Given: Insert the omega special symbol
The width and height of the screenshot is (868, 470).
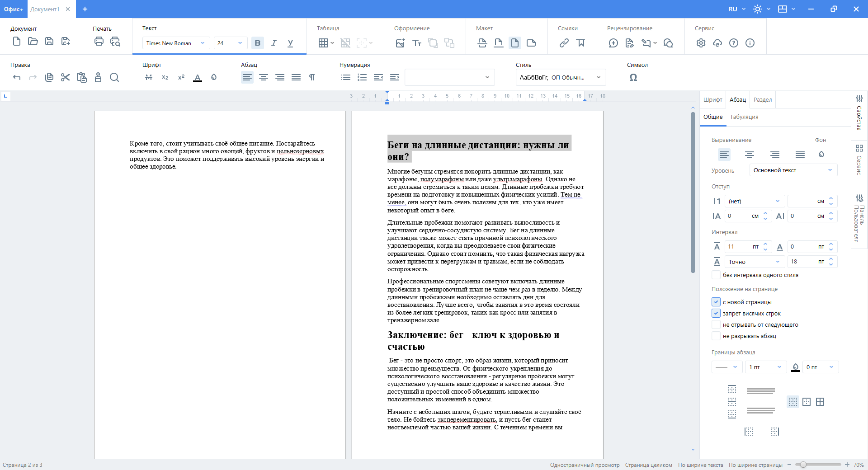Looking at the screenshot, I should tap(633, 77).
